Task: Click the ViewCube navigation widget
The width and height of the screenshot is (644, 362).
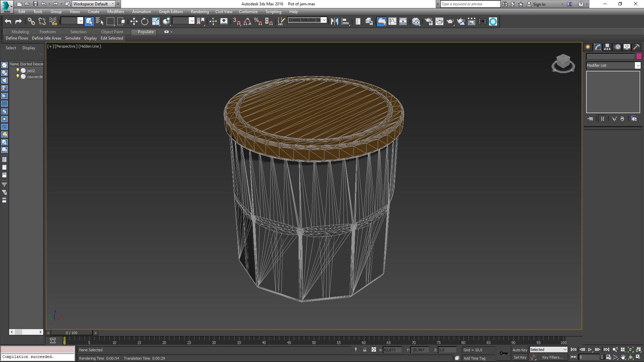Action: coord(563,63)
